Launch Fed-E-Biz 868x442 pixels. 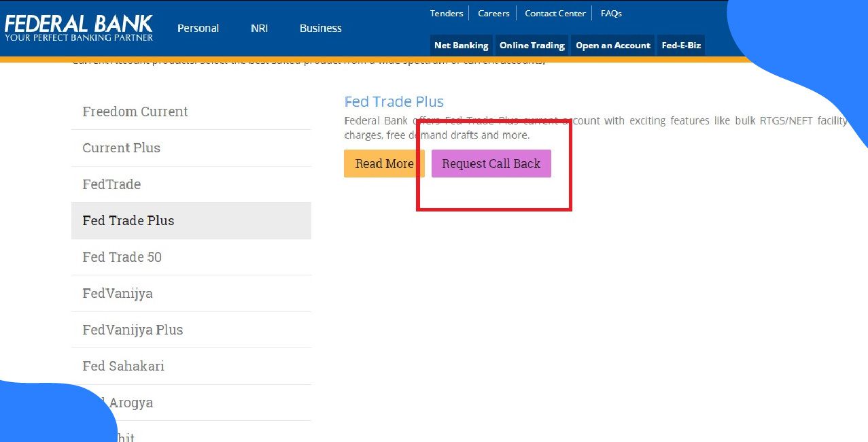click(681, 46)
